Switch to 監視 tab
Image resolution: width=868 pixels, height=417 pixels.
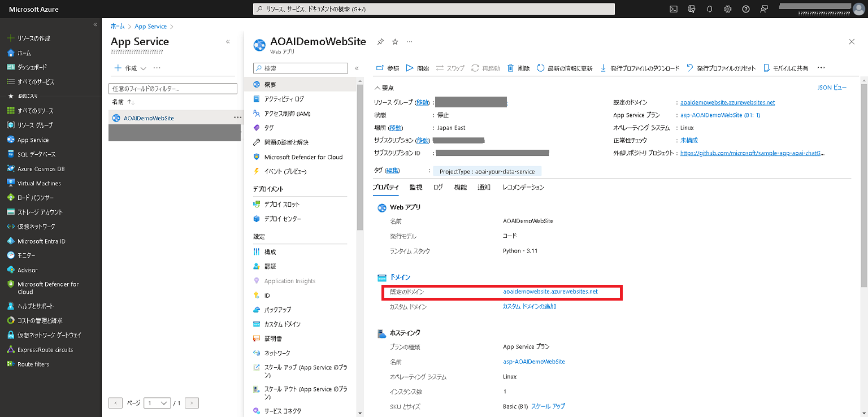click(416, 187)
